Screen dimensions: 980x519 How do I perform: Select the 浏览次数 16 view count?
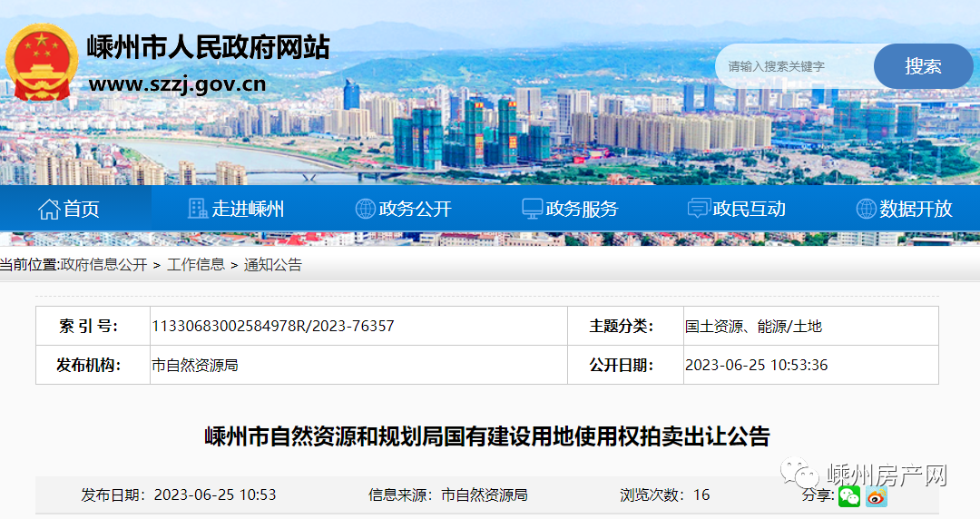665,495
